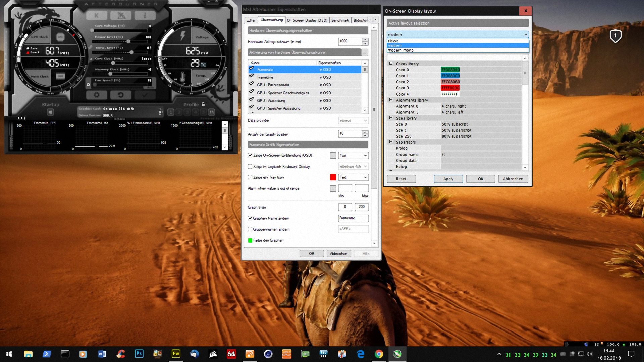Open the OSD display type Text dropdown
Viewport: 644px width, 362px height.
pyautogui.click(x=353, y=156)
